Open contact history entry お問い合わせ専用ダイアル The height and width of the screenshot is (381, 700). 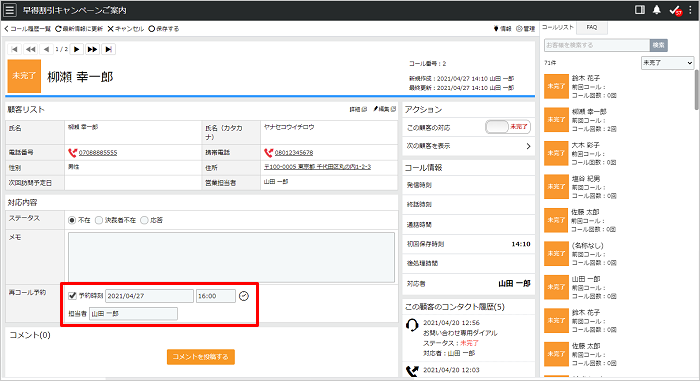click(x=460, y=333)
